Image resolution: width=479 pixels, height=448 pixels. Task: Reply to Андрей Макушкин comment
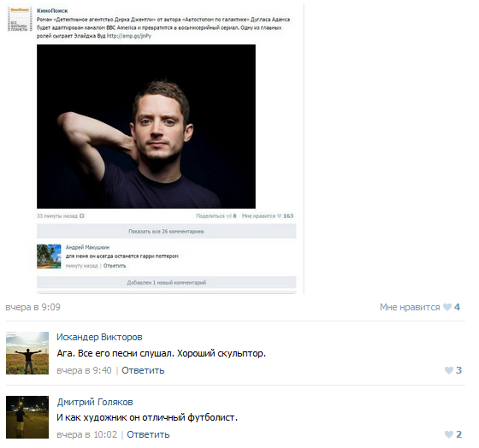click(x=115, y=266)
